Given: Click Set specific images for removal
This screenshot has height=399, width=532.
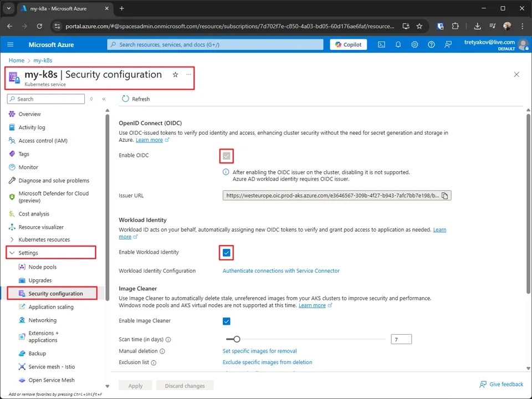Looking at the screenshot, I should point(259,351).
